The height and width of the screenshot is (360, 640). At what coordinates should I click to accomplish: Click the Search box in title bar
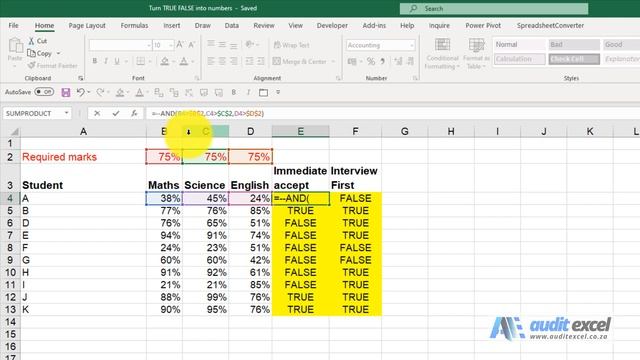pyautogui.click(x=494, y=8)
